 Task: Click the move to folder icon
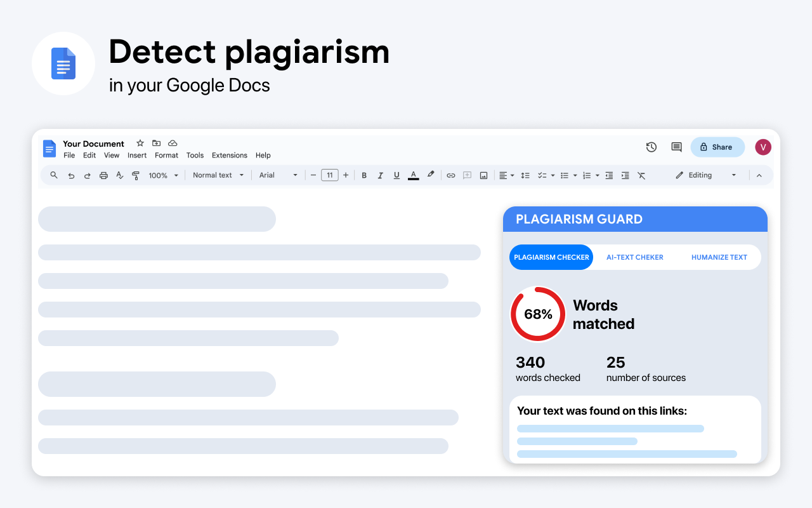[x=156, y=144]
